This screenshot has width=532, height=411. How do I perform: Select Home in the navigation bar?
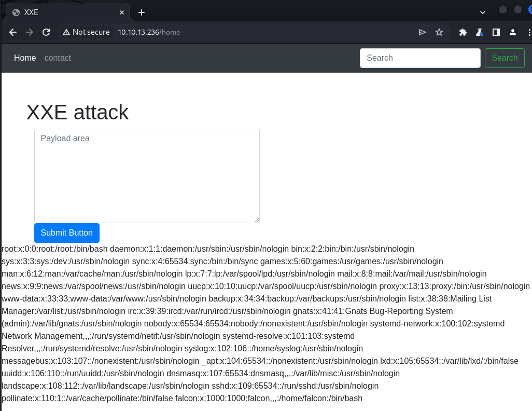click(x=25, y=58)
